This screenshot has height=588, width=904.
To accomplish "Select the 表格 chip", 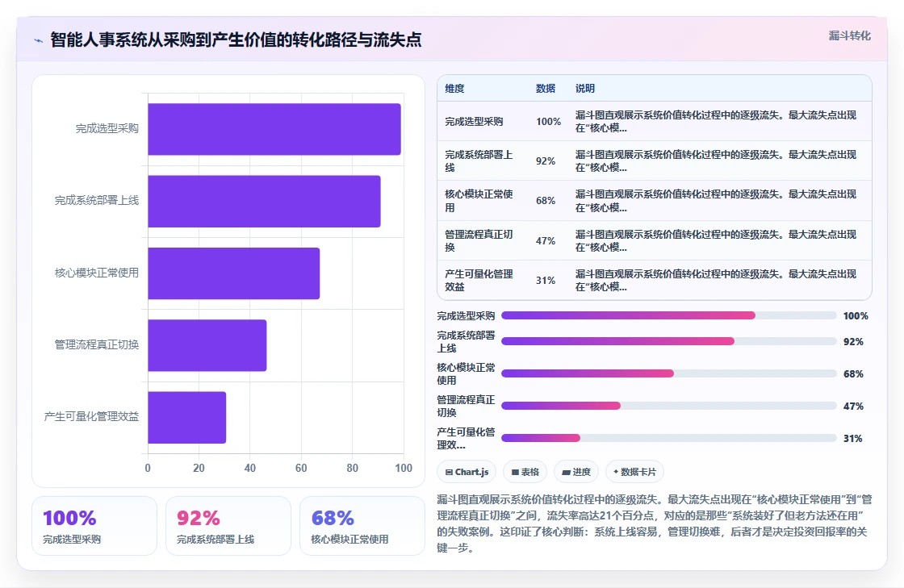I will point(525,472).
